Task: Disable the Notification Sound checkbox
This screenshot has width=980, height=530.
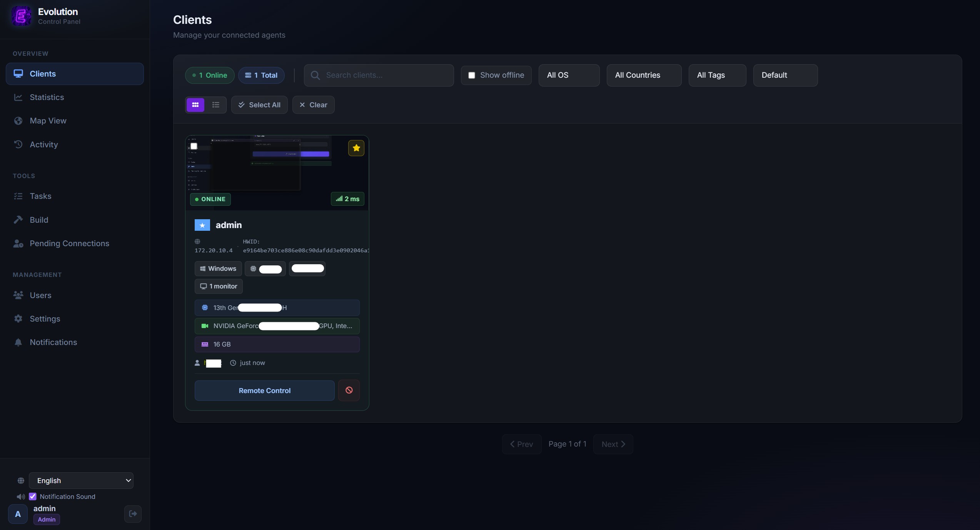Action: point(33,497)
